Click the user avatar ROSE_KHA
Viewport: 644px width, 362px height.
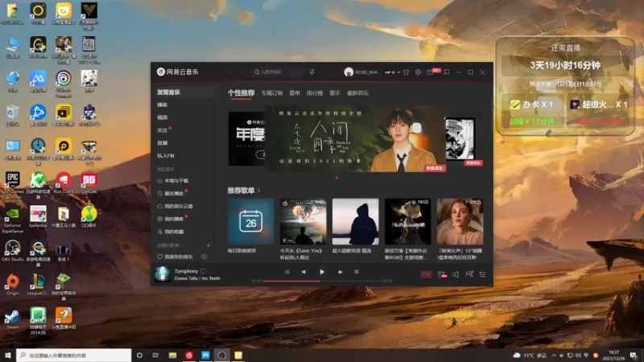[x=349, y=72]
